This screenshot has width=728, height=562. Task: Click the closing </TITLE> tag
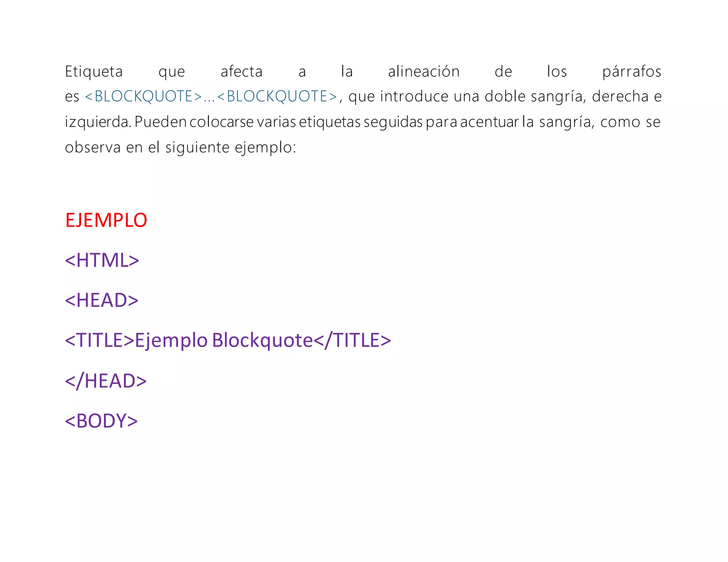tap(352, 340)
